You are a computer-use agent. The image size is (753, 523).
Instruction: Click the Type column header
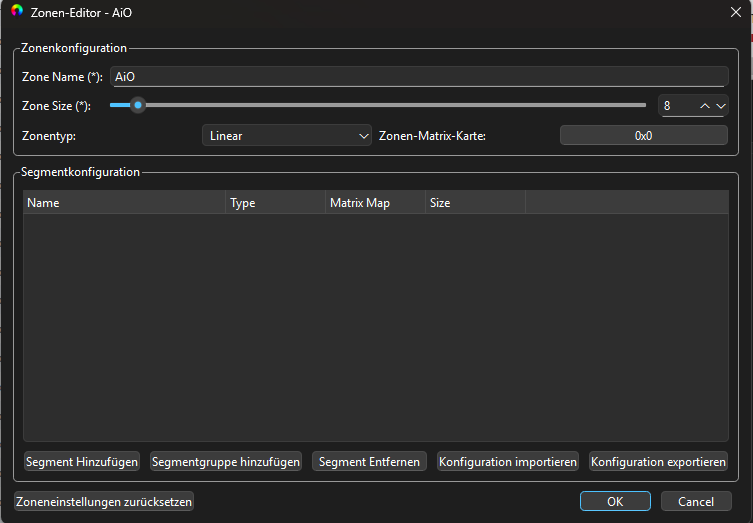[275, 203]
